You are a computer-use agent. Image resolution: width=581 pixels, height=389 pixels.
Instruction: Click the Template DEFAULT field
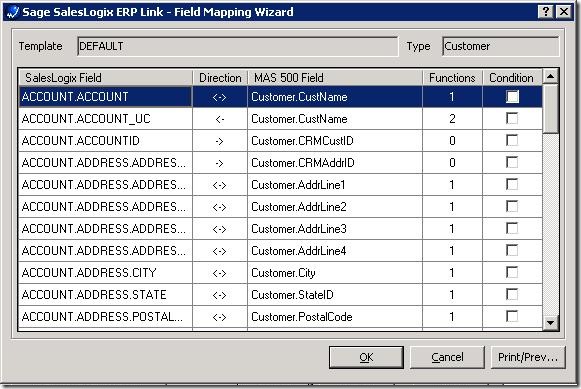[x=238, y=46]
